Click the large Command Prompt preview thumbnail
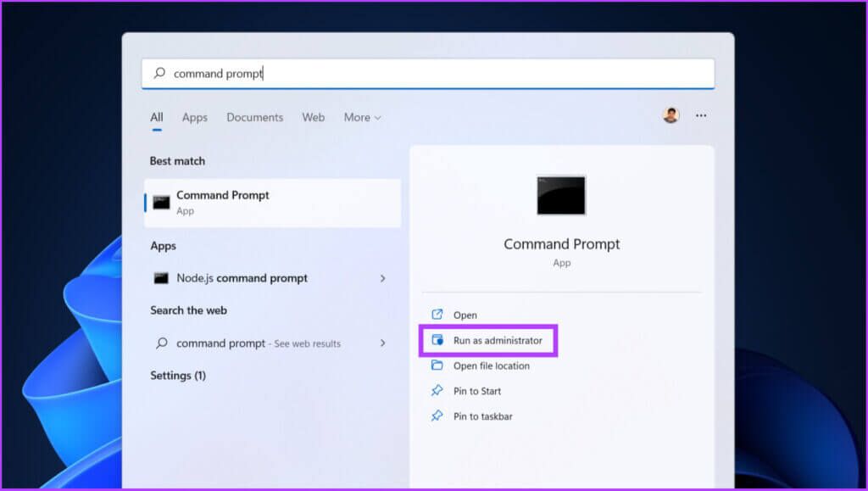 [x=561, y=195]
